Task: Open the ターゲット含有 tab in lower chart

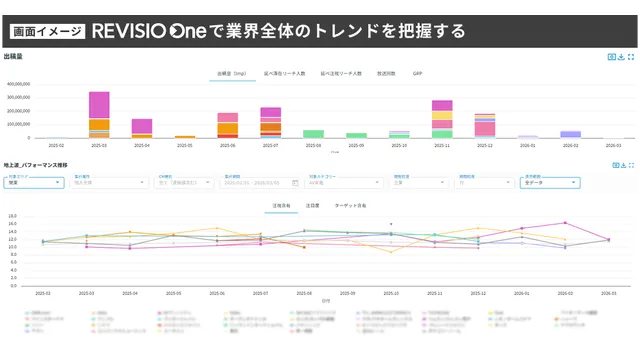Action: click(351, 206)
